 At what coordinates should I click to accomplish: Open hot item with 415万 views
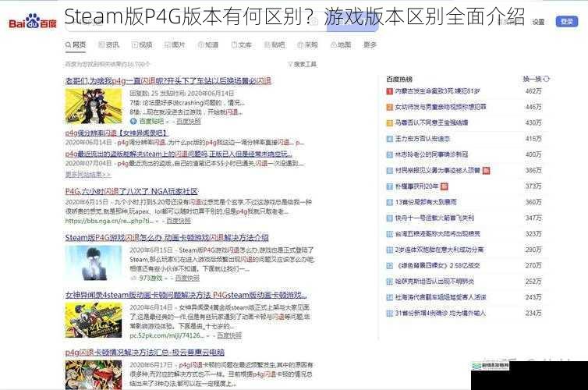pos(422,139)
